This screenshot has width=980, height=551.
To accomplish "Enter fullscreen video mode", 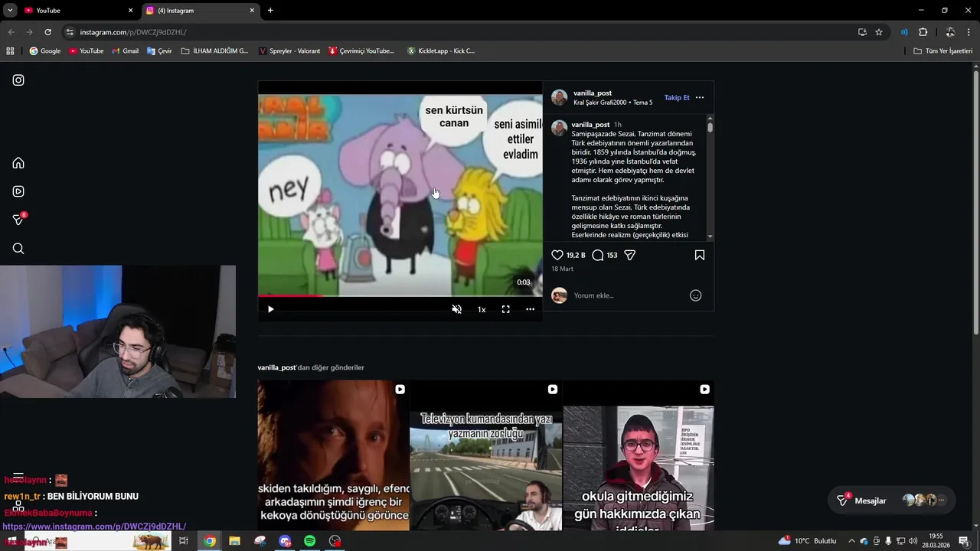I will 506,309.
